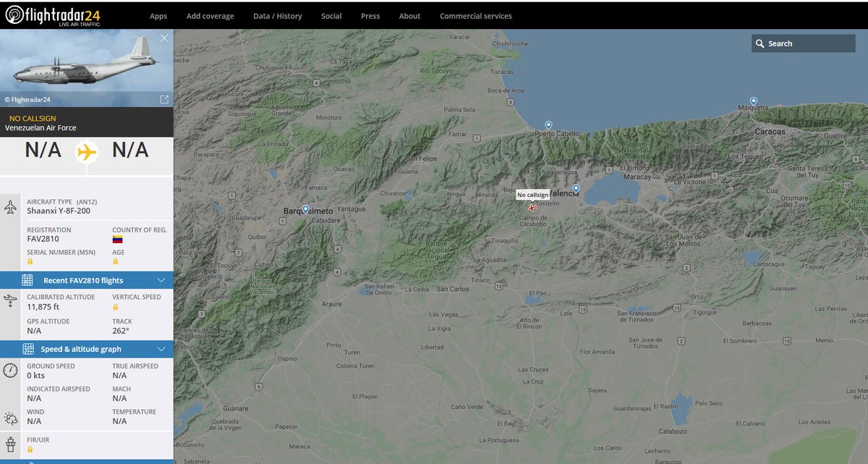
Task: Click locked Vertical Speed padlock
Action: (116, 307)
